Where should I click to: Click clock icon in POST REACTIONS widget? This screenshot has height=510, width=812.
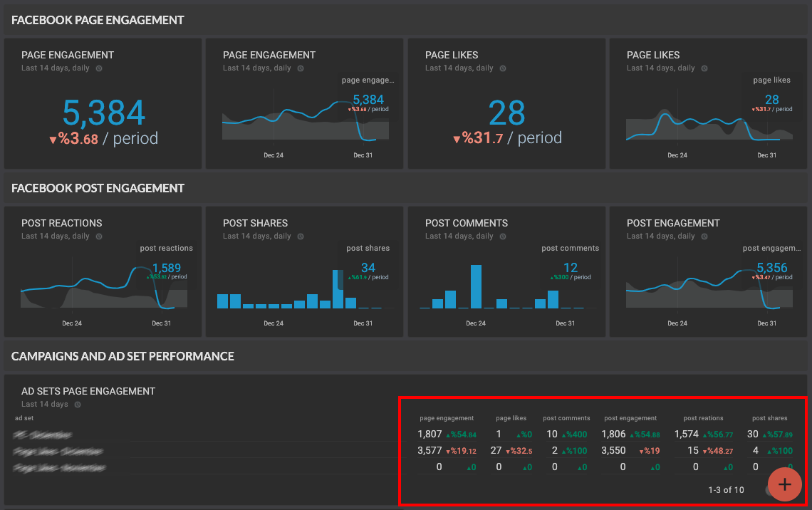tap(99, 236)
